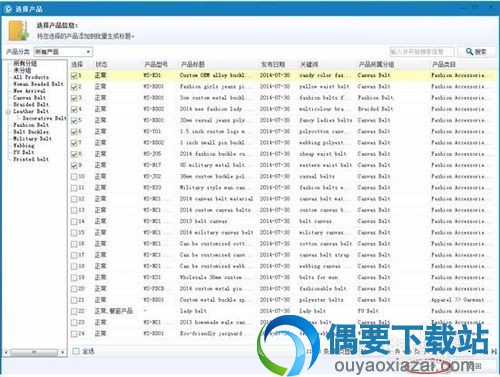The image size is (500, 377).
Task: Uncheck the checkbox for row 1
Action: [74, 76]
